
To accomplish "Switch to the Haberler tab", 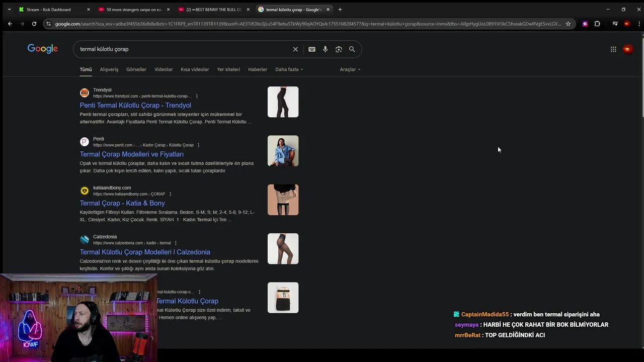I will click(x=258, y=69).
